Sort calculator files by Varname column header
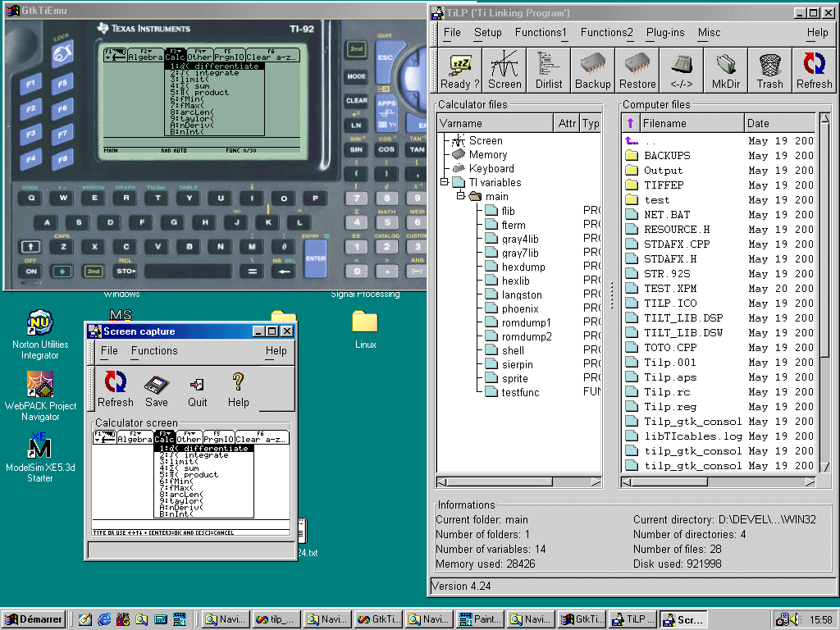The width and height of the screenshot is (840, 630). 495,124
